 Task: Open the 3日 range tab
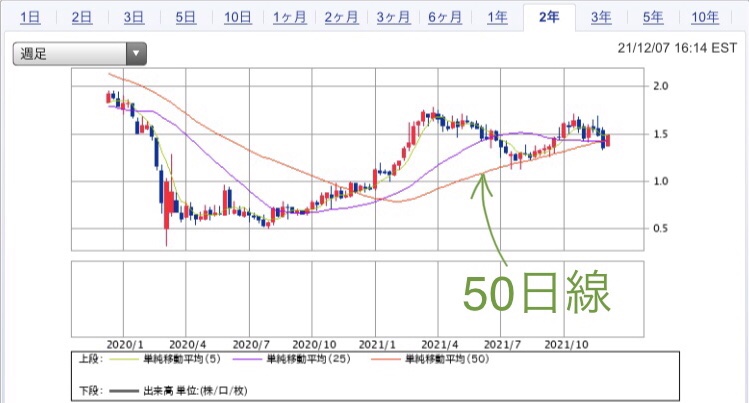(134, 18)
